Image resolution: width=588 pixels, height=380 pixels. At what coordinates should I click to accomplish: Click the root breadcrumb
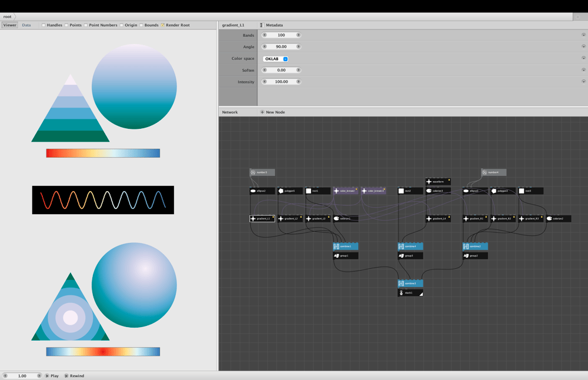coord(8,16)
